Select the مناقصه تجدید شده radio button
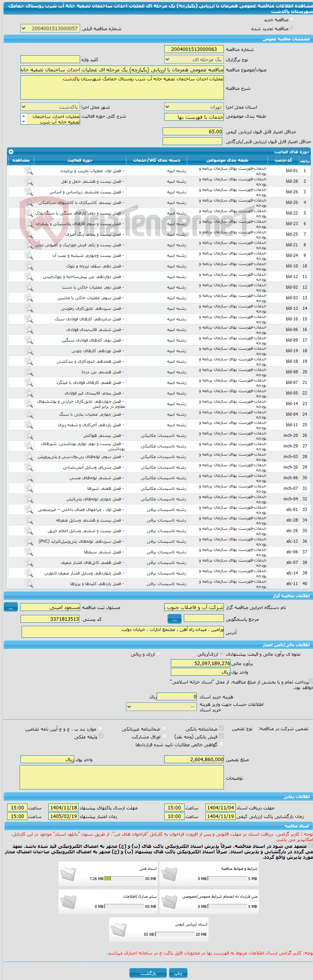 tap(291, 28)
